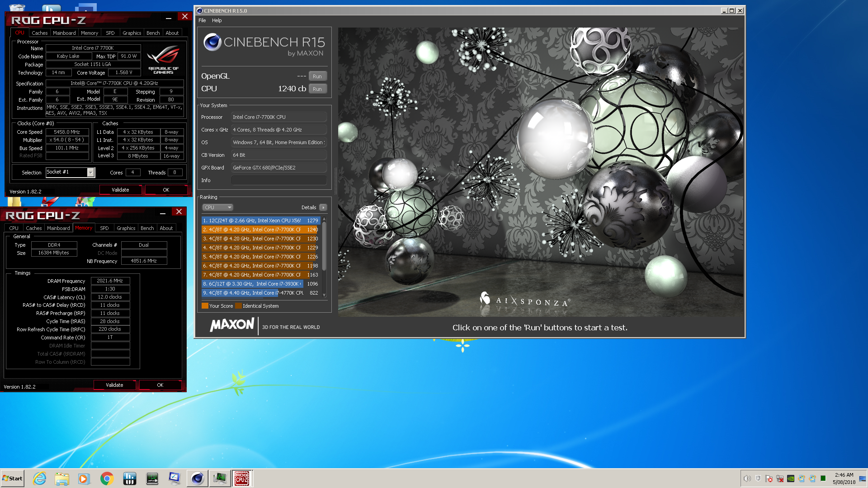Open the volume speaker tray icon
868x488 pixels.
pyautogui.click(x=747, y=479)
